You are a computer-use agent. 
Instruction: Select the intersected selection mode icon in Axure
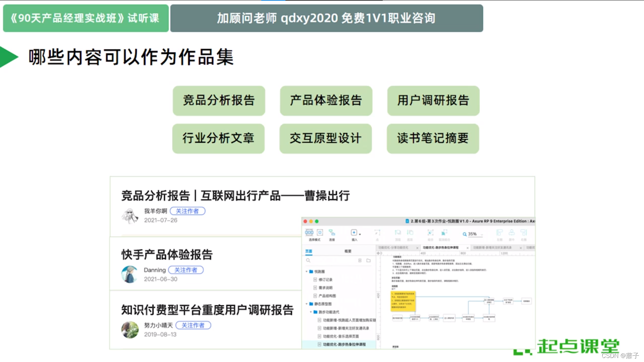coord(309,232)
